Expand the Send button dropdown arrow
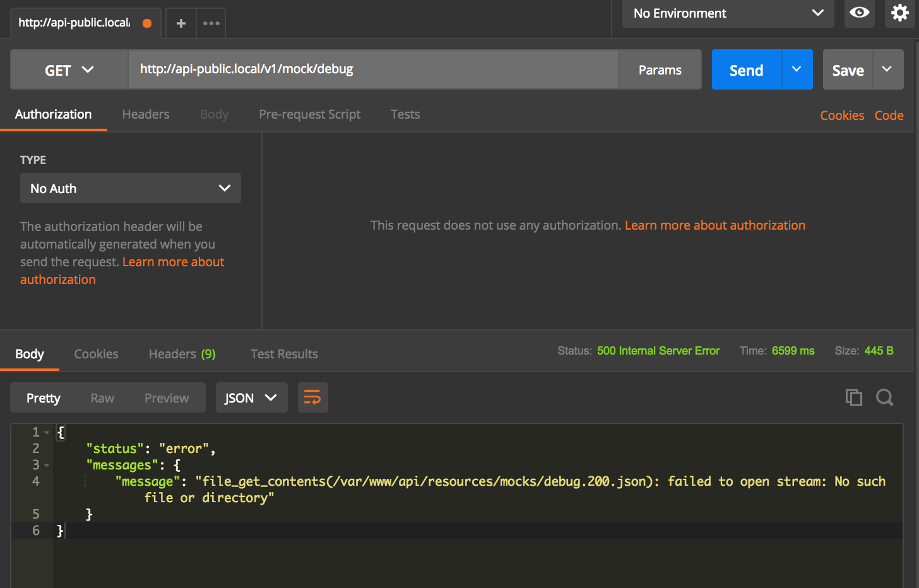This screenshot has width=919, height=588. click(x=797, y=69)
